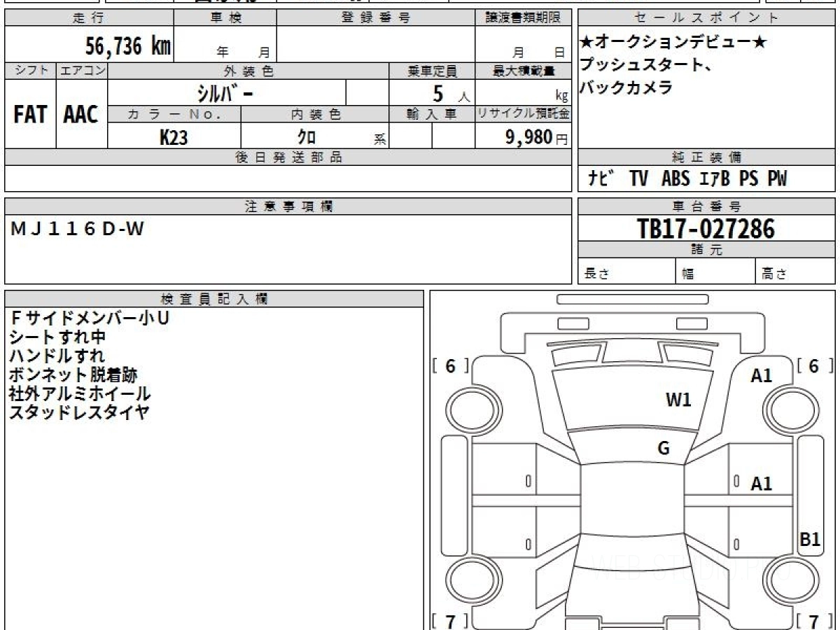Image resolution: width=840 pixels, height=630 pixels.
Task: Select the PS equipment entry
Action: coord(748,179)
